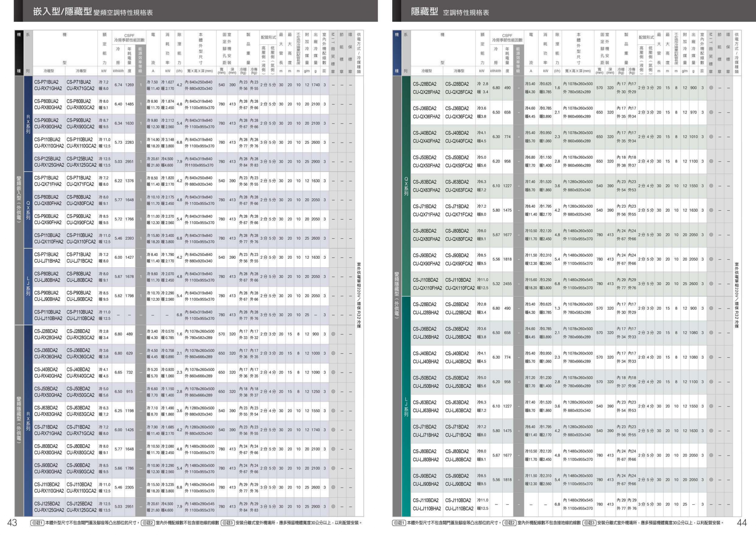
Task: Select model cell CU-QX50FHA2
Action: point(426,166)
